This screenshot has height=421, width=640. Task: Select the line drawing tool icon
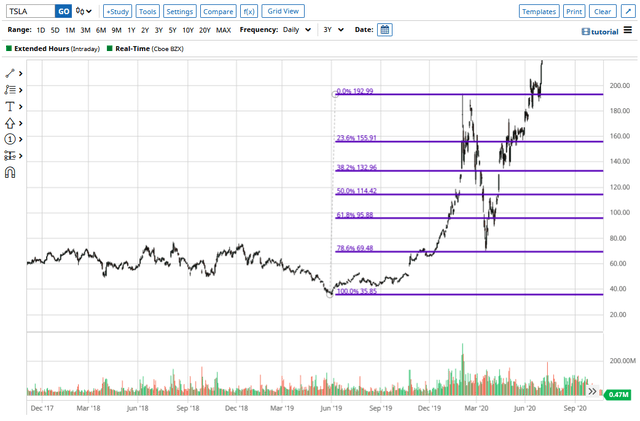(x=10, y=74)
